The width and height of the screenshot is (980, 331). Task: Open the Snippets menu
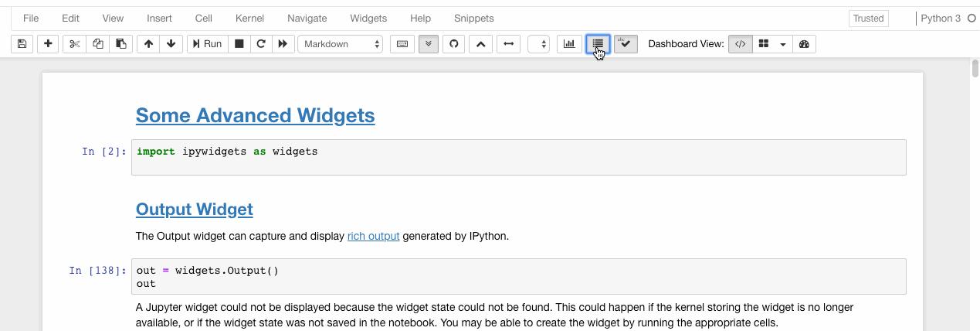click(x=473, y=18)
